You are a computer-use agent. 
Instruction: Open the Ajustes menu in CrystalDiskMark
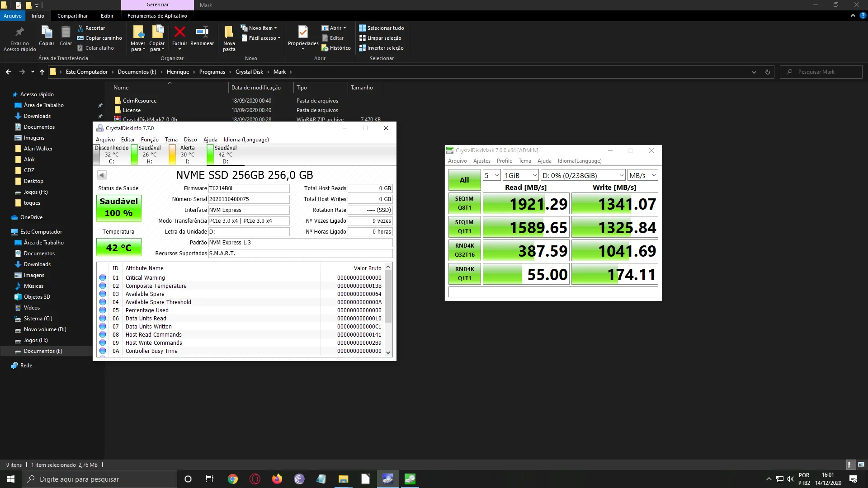(481, 161)
